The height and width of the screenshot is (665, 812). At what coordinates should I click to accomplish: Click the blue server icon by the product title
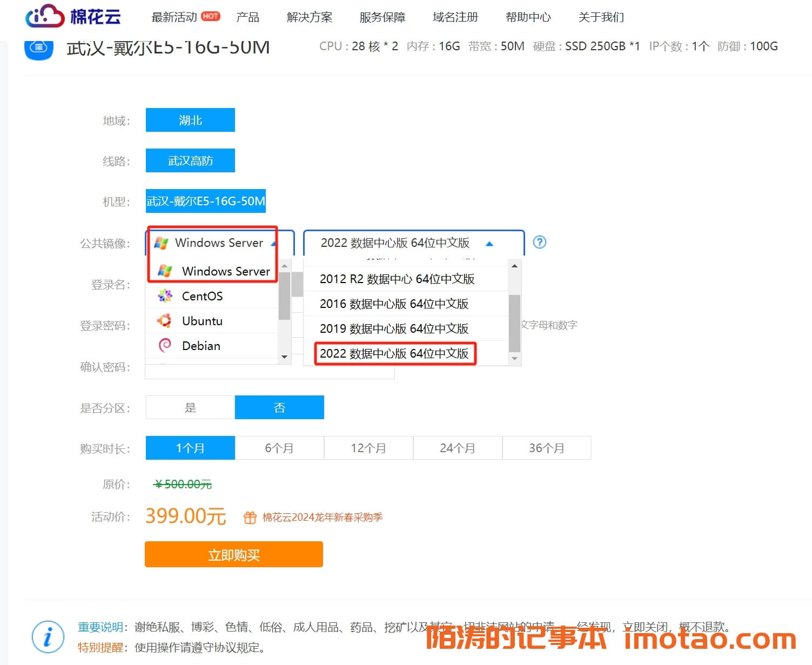click(39, 49)
